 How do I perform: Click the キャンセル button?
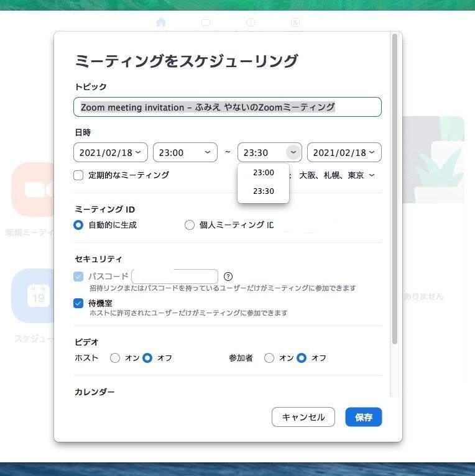point(303,417)
